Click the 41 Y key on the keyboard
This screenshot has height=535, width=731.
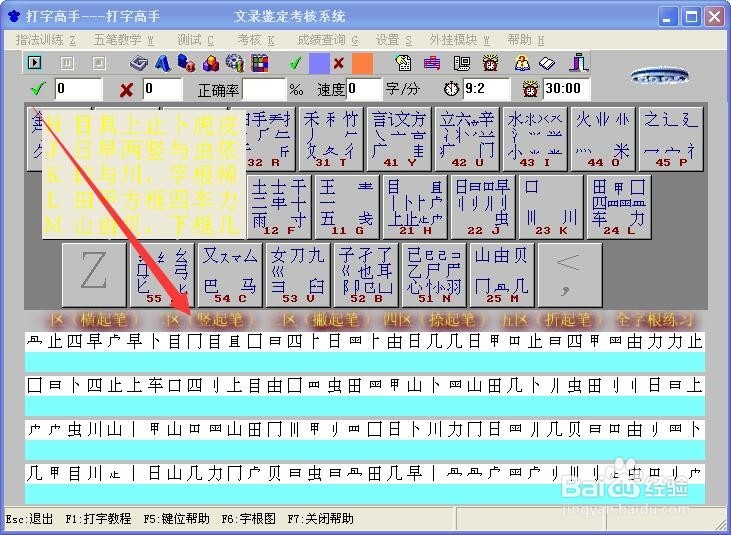(399, 139)
